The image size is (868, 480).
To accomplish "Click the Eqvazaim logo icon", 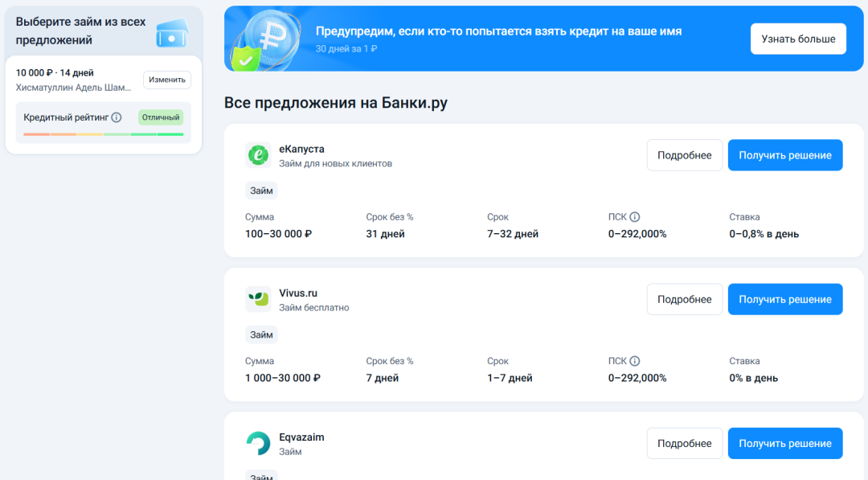I will click(258, 443).
